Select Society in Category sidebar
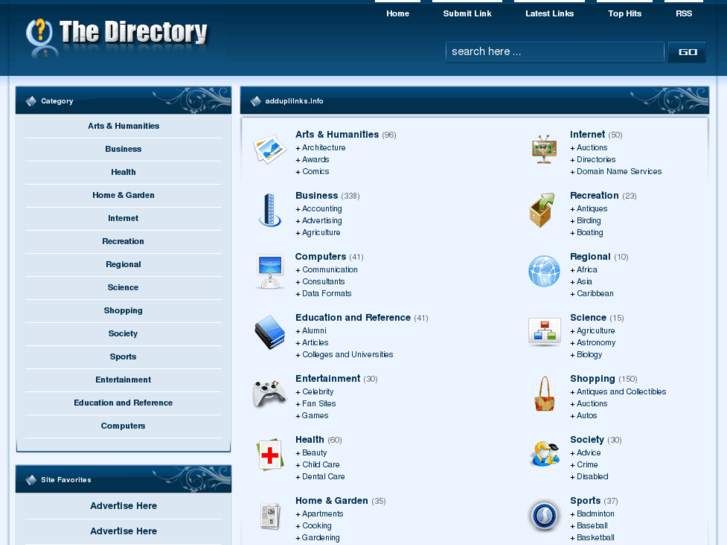 pos(123,333)
